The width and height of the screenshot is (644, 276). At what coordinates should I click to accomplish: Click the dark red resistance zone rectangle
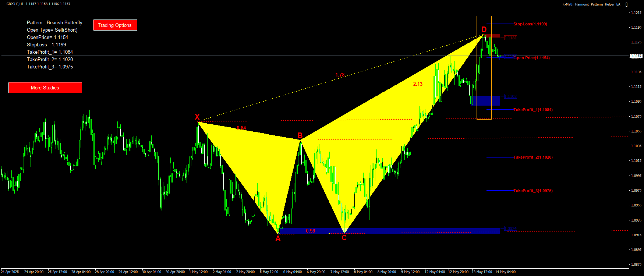492,36
